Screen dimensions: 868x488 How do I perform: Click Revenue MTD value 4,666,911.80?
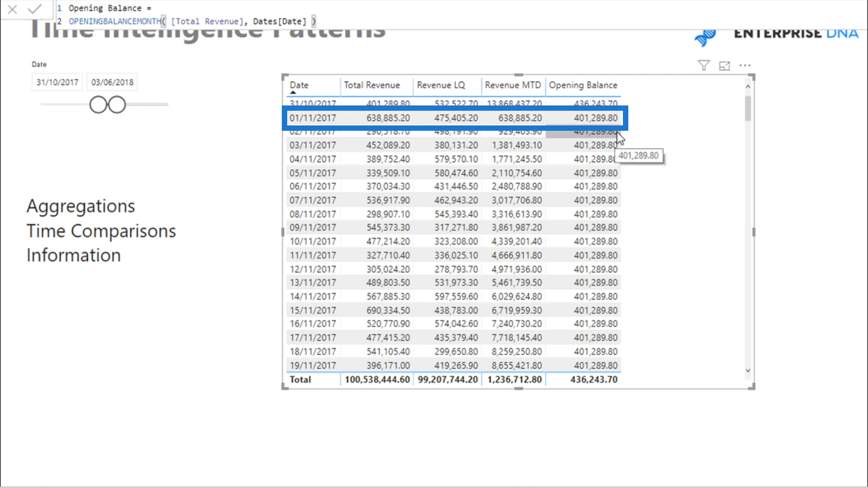point(517,255)
